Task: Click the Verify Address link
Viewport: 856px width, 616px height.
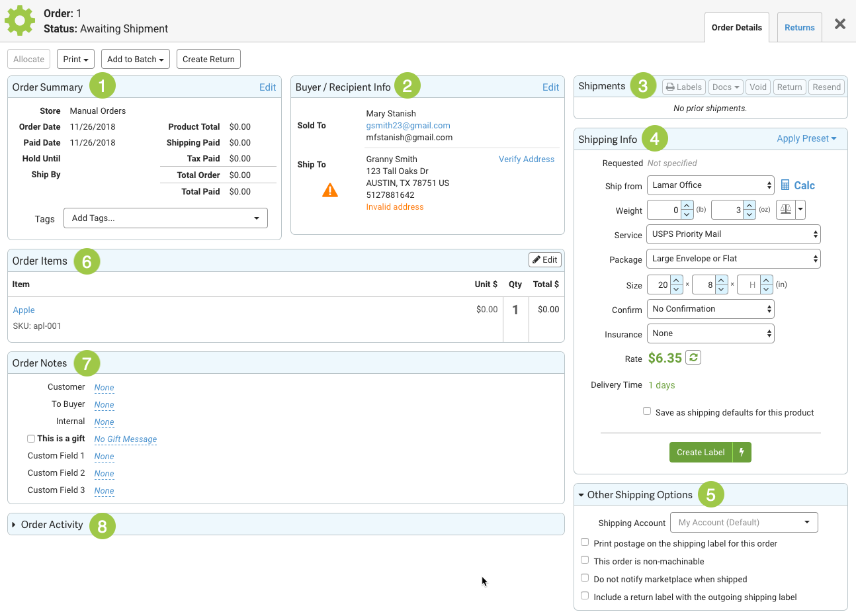Action: [527, 159]
